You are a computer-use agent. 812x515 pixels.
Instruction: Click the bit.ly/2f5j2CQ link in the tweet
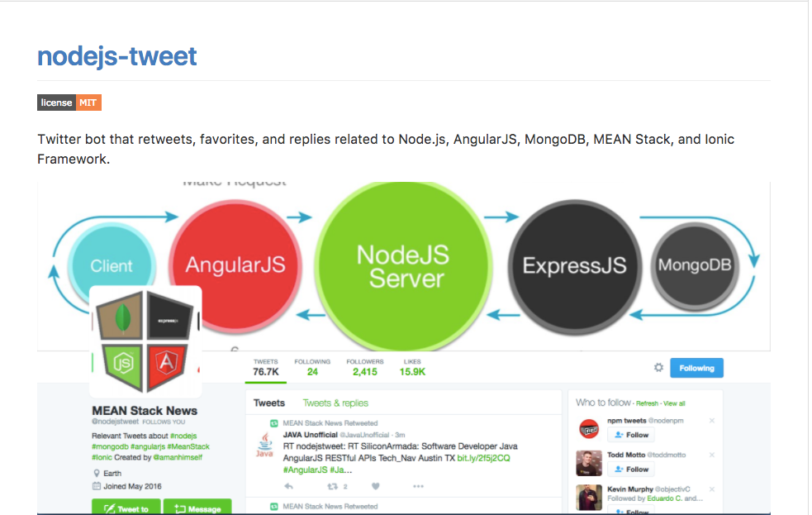click(x=484, y=458)
